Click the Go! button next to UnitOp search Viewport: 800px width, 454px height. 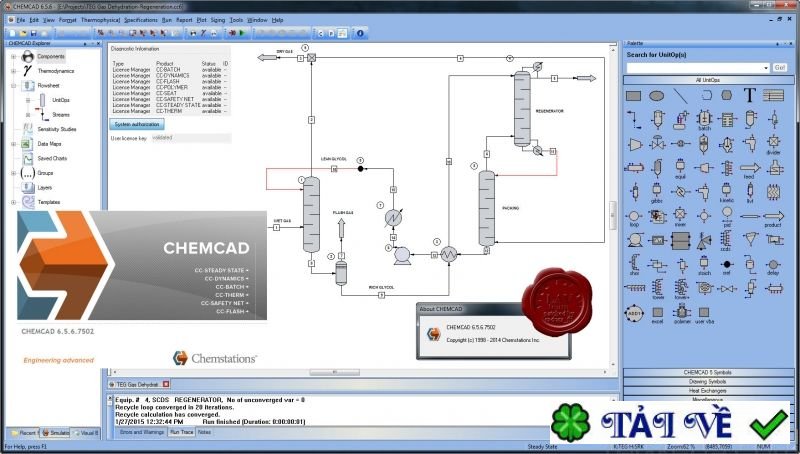[x=780, y=67]
